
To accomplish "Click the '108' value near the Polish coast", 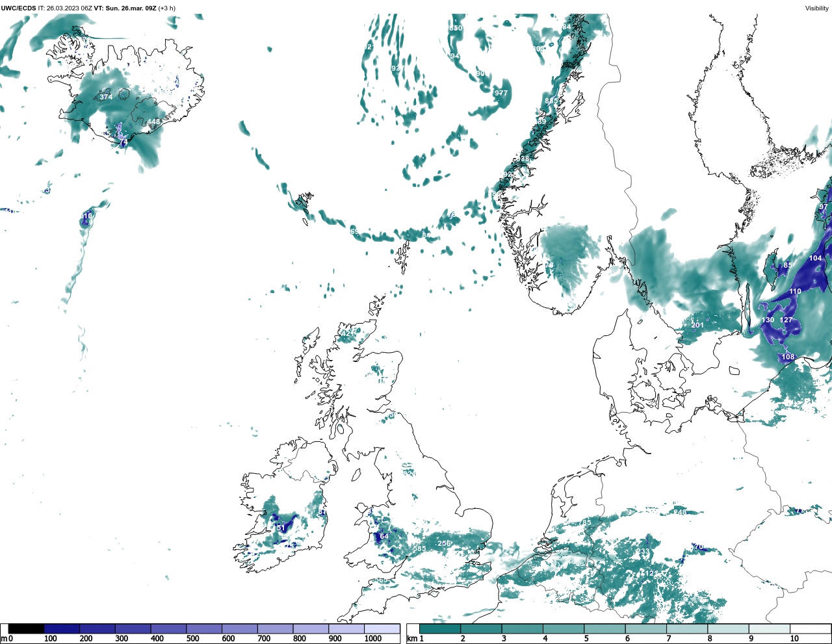I will (x=788, y=357).
